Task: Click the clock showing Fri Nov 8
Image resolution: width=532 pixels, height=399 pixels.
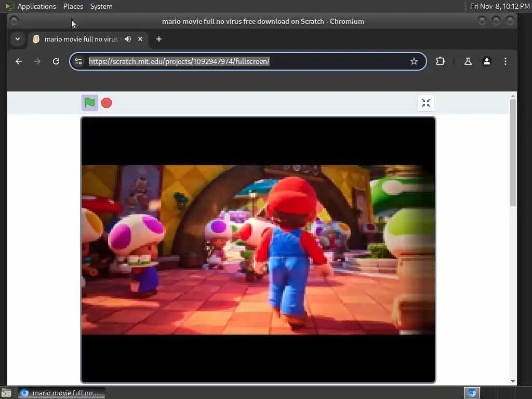Action: coord(499,6)
